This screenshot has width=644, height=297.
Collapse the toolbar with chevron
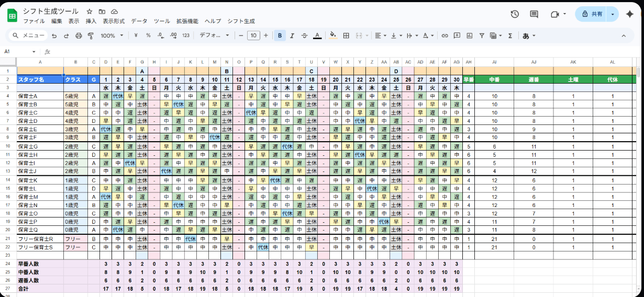point(624,36)
